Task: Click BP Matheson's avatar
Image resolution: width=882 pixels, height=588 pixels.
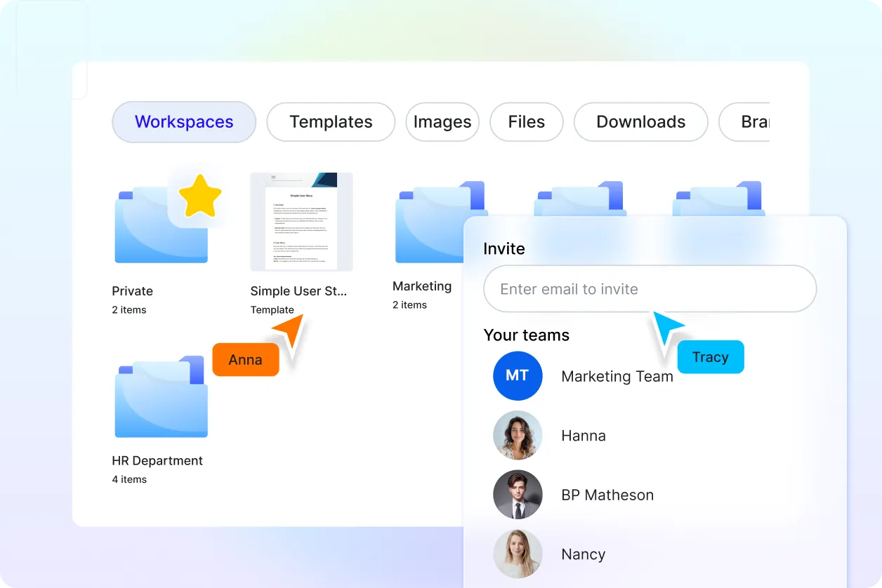Action: click(518, 495)
